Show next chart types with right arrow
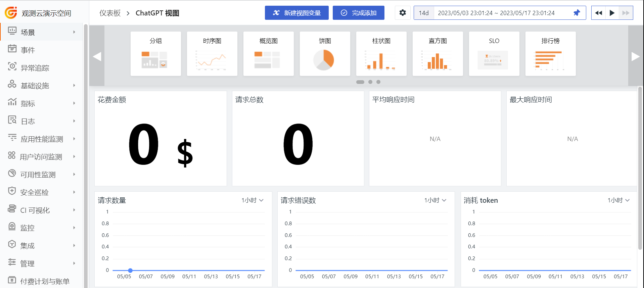Screen dimensions: 644x288 point(636,56)
